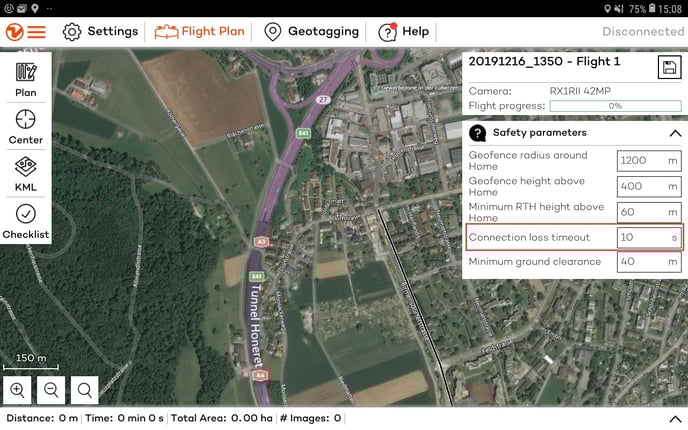Image resolution: width=688 pixels, height=430 pixels.
Task: Collapse the Safety parameters section
Action: click(x=673, y=133)
